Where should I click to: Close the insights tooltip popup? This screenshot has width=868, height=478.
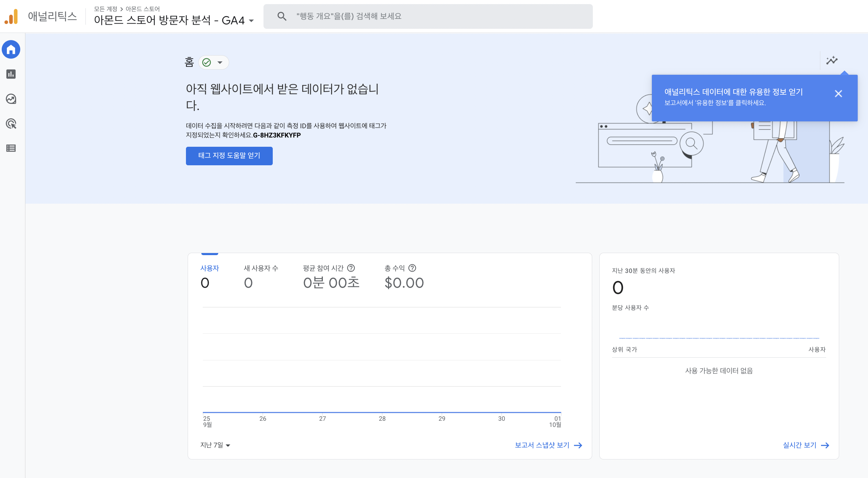click(x=838, y=94)
